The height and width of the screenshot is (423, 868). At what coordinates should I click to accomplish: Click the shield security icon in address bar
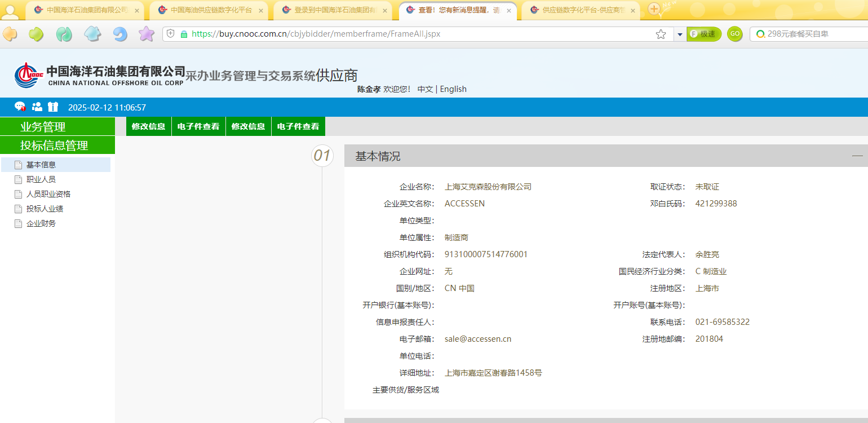[x=171, y=34]
